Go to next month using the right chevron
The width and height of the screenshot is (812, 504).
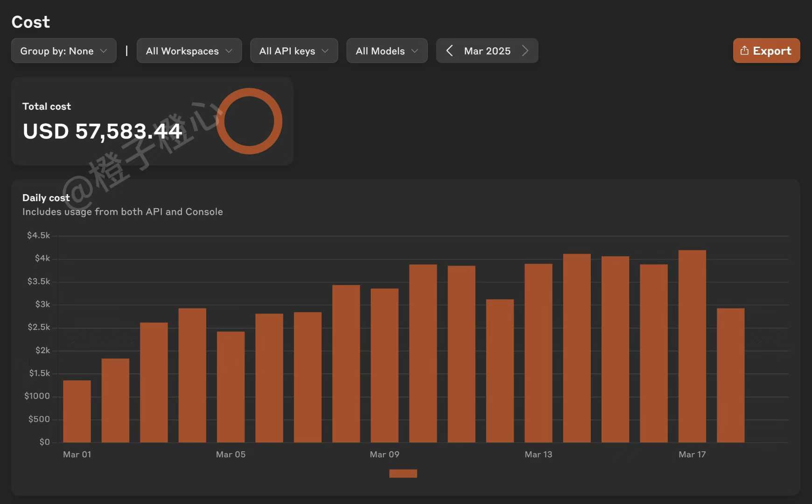525,51
